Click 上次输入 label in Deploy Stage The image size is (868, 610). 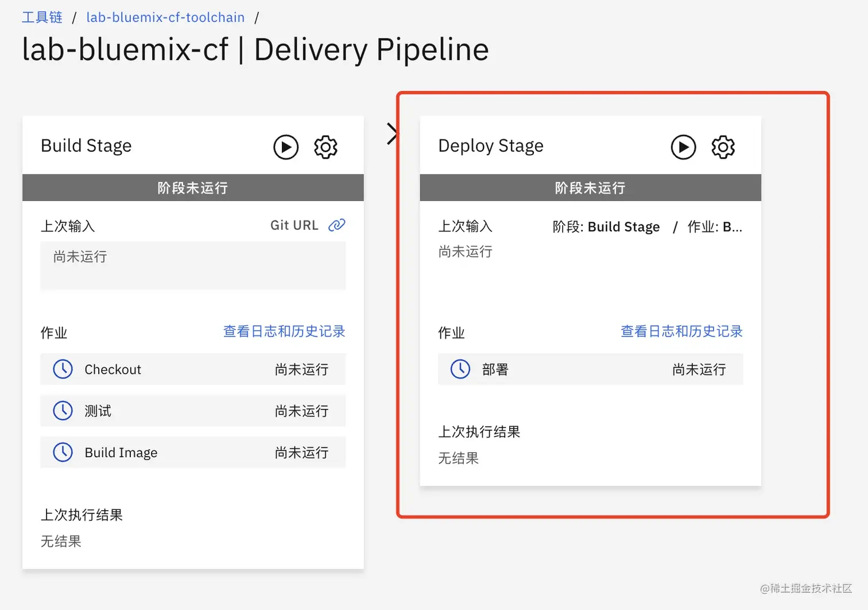coord(465,226)
